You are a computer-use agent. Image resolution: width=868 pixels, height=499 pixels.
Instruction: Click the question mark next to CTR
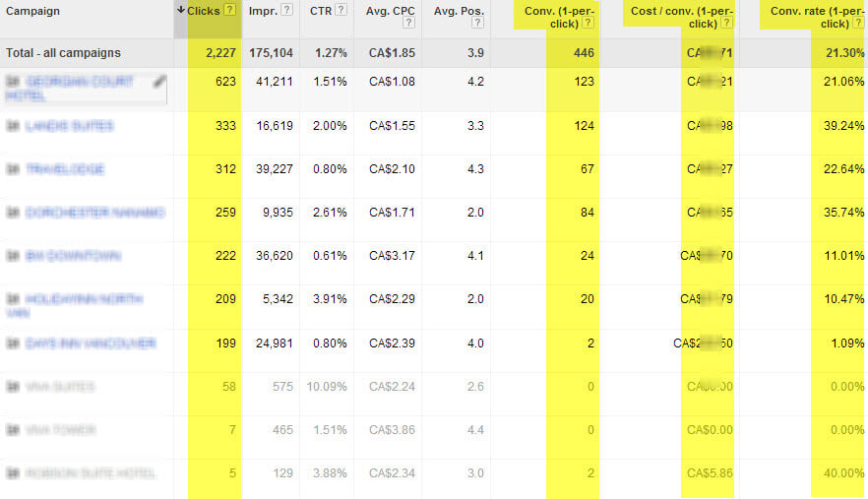pos(341,10)
